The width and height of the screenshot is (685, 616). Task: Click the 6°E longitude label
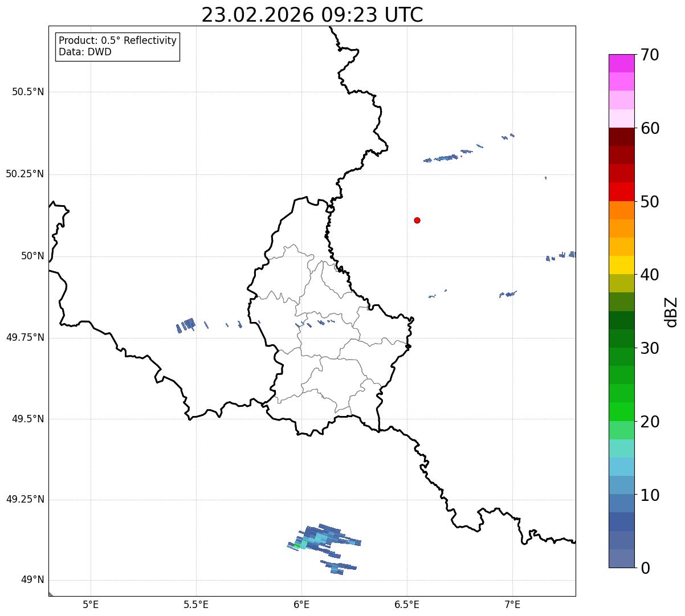pyautogui.click(x=301, y=605)
